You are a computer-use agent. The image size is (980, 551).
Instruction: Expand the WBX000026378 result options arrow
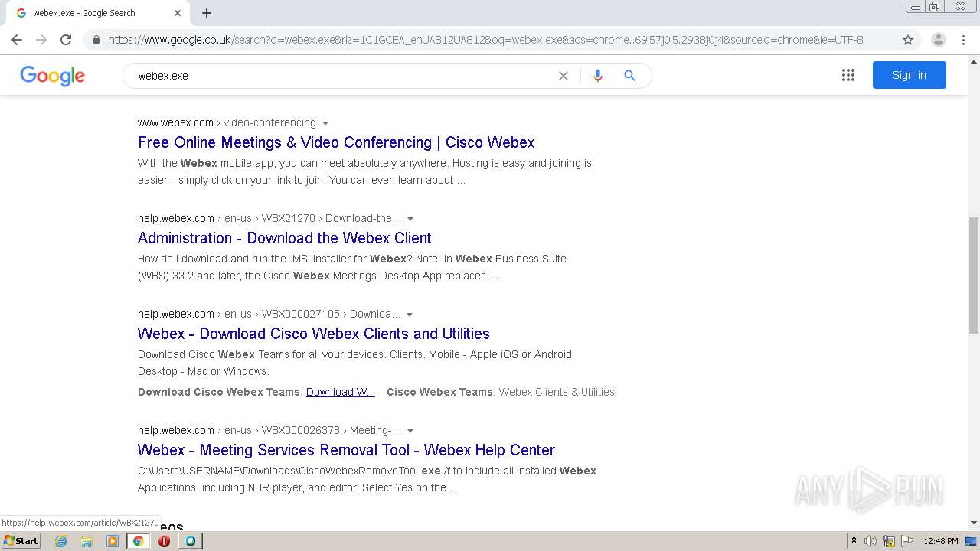[x=410, y=431]
